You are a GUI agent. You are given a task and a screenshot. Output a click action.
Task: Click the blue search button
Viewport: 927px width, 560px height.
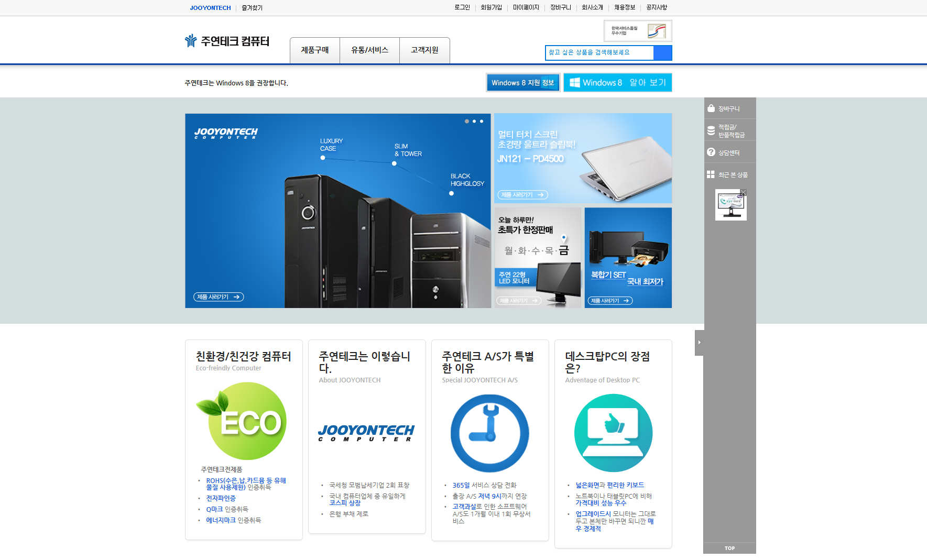click(x=663, y=52)
